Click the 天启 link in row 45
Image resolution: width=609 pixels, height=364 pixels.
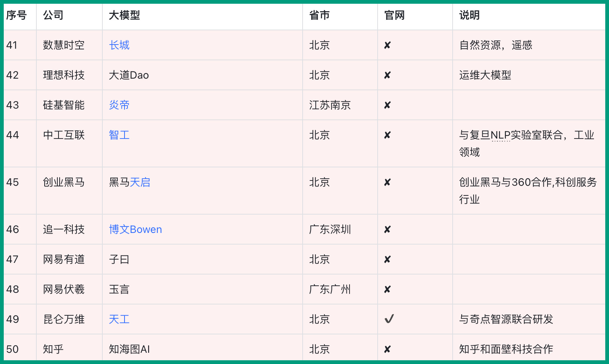(x=140, y=182)
